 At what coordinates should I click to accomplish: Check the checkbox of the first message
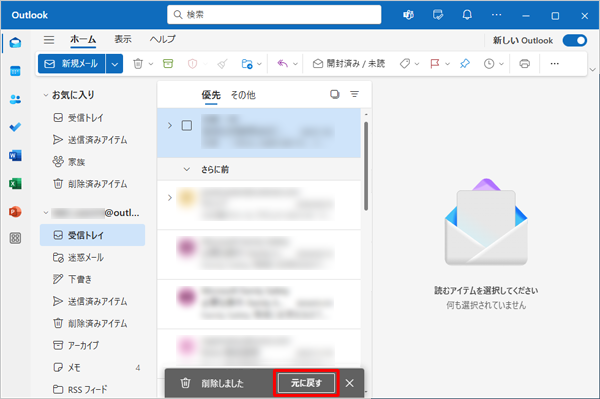(x=187, y=125)
